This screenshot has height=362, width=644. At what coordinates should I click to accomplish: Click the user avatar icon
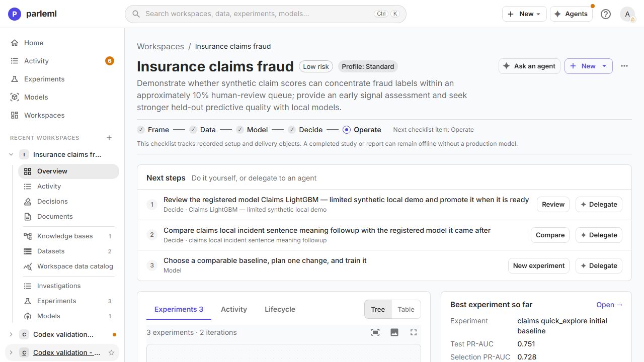pyautogui.click(x=627, y=14)
